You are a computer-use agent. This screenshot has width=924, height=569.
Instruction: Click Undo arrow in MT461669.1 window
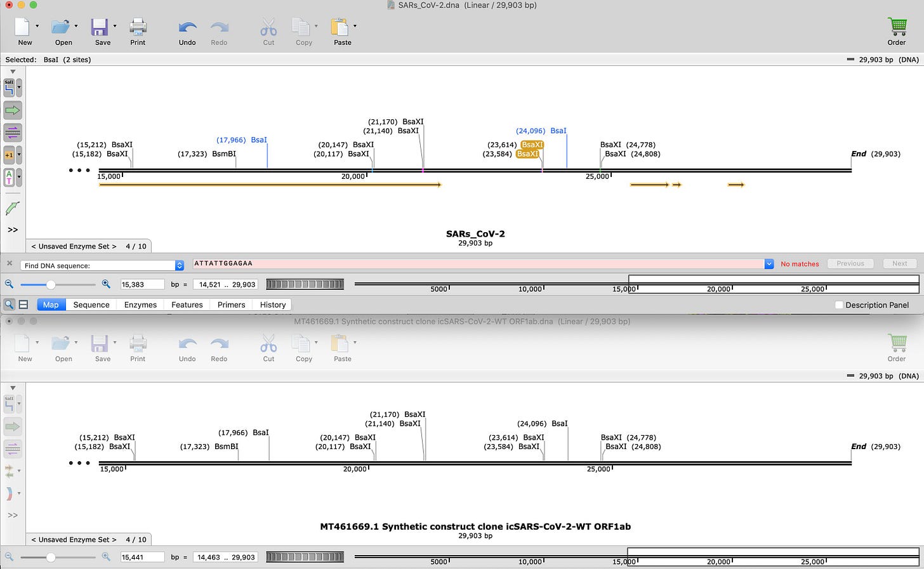coord(187,343)
